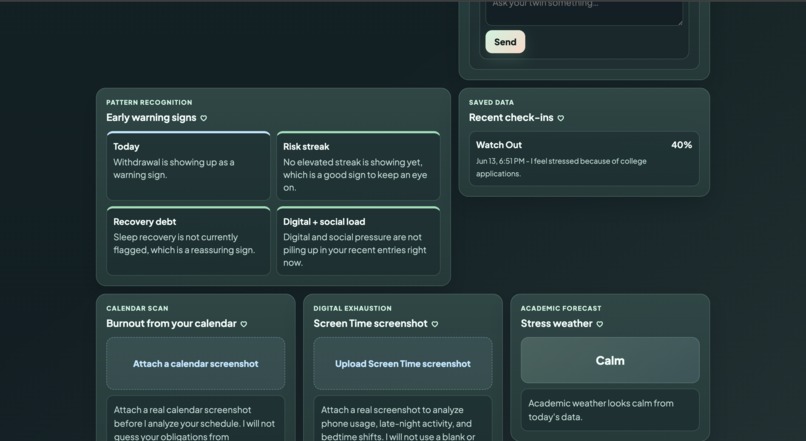Favorite the Burnout from your calendar card
806x441 pixels.
tap(244, 324)
